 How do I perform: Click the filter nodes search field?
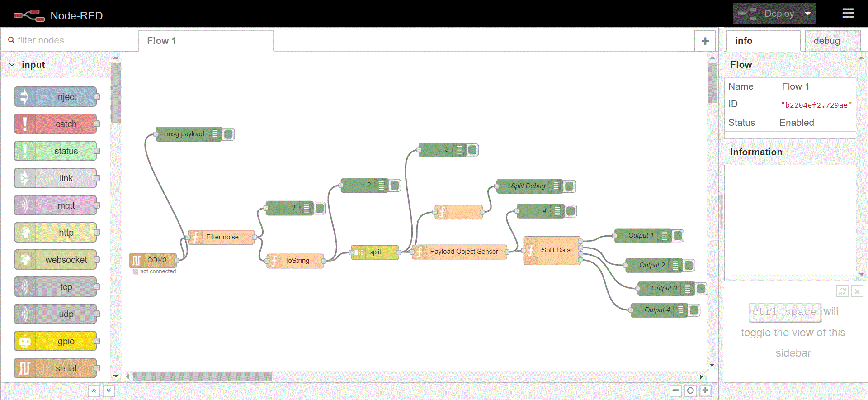(63, 40)
